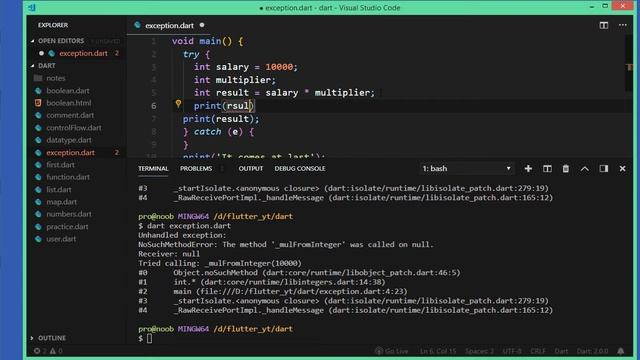Screen dimensions: 640x360
Task: Open boolean.html in explorer
Action: coord(69,103)
